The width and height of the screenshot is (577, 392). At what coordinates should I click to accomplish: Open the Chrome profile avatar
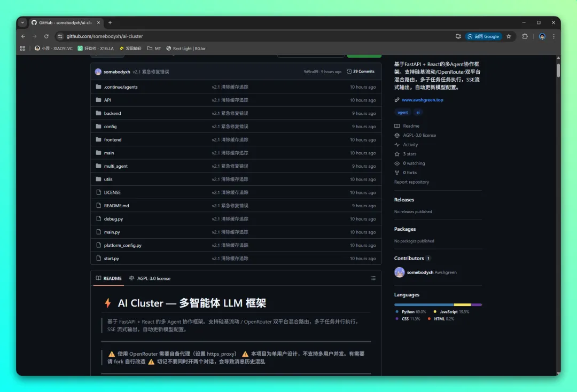pyautogui.click(x=542, y=36)
